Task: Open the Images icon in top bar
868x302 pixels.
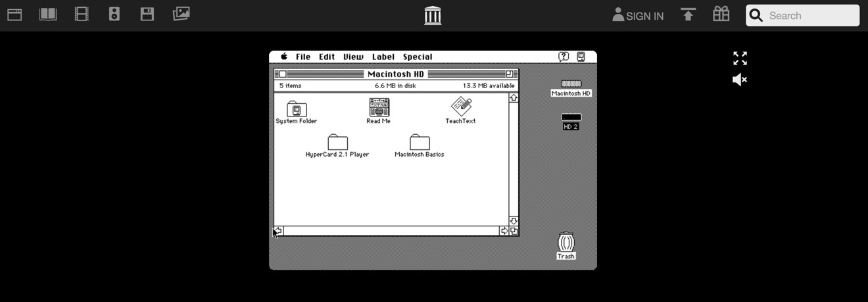Action: [x=181, y=14]
